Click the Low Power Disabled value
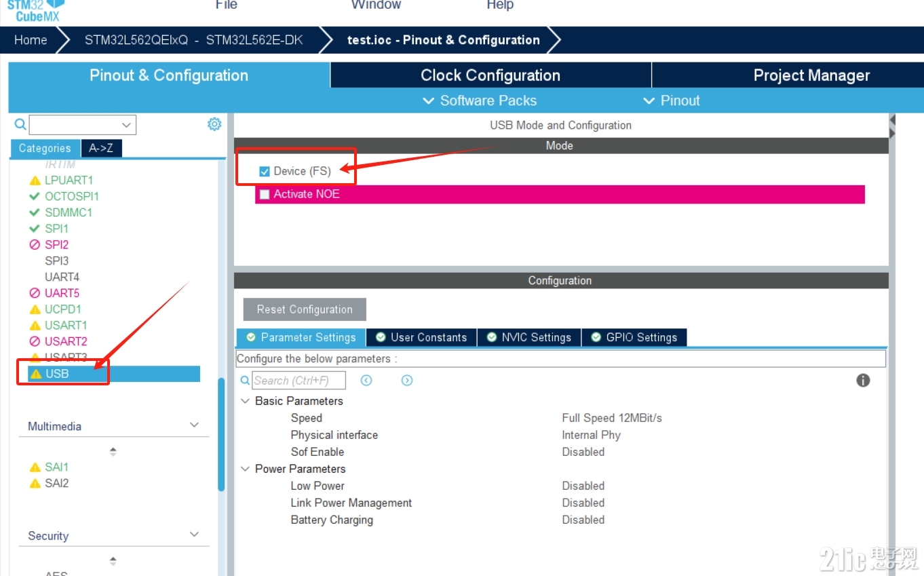This screenshot has height=576, width=924. coord(583,486)
